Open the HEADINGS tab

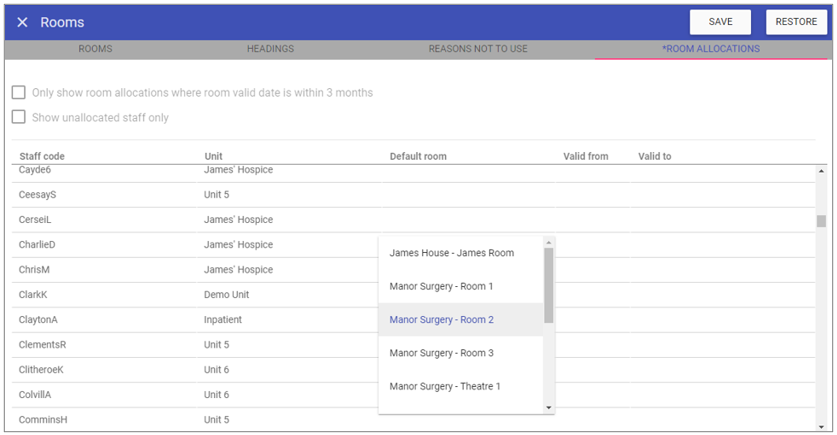tap(270, 49)
